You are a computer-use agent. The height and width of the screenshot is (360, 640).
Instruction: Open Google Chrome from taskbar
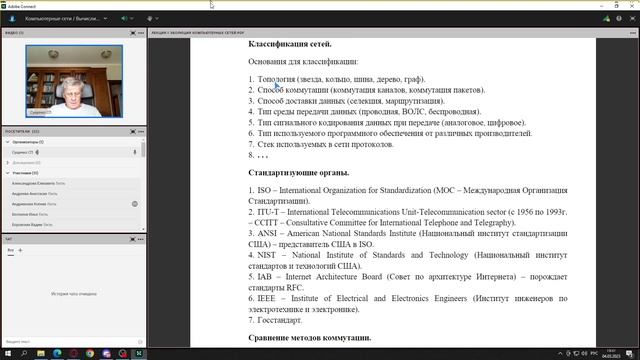90,353
